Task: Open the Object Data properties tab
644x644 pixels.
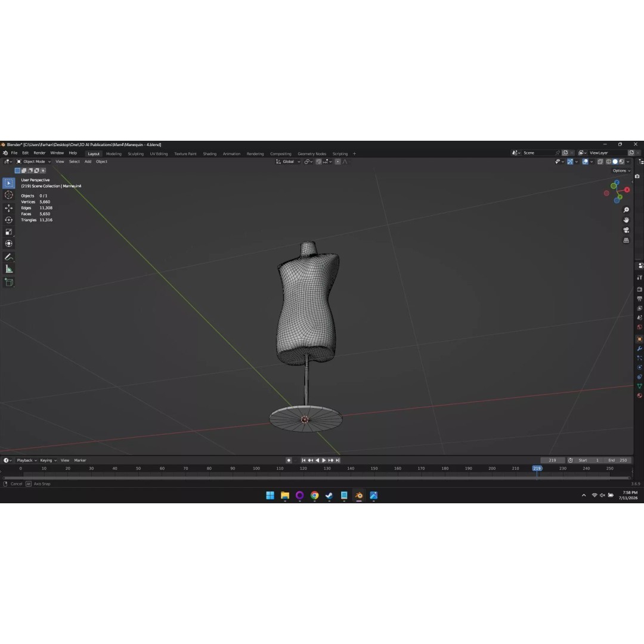Action: click(639, 386)
